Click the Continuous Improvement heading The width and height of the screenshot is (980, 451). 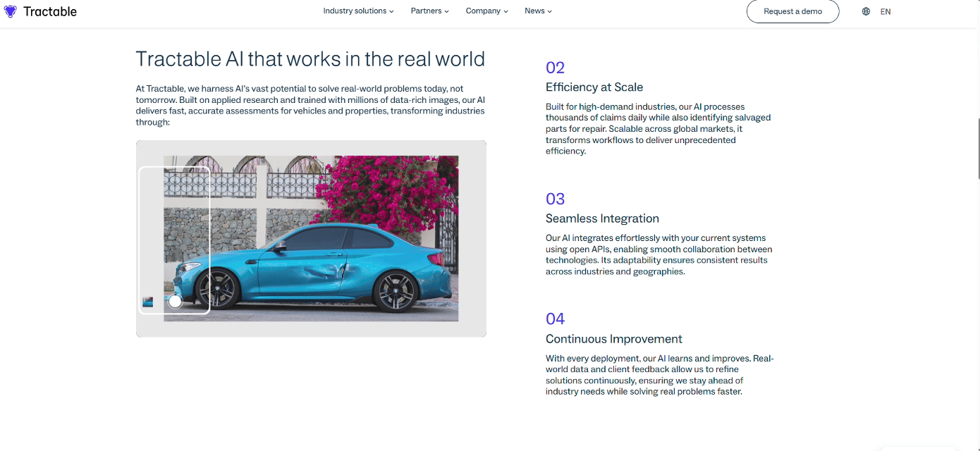[x=613, y=339]
